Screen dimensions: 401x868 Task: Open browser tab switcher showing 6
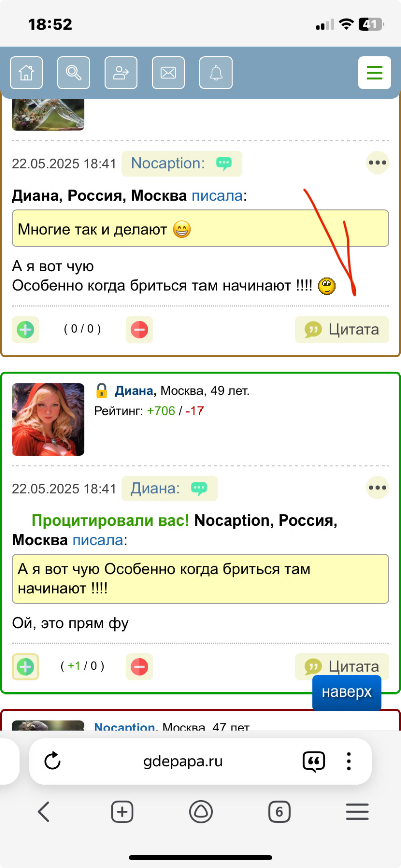[x=279, y=812]
